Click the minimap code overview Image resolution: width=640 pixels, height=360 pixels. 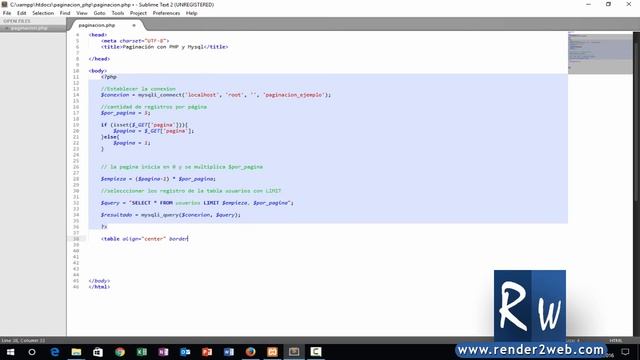600,53
